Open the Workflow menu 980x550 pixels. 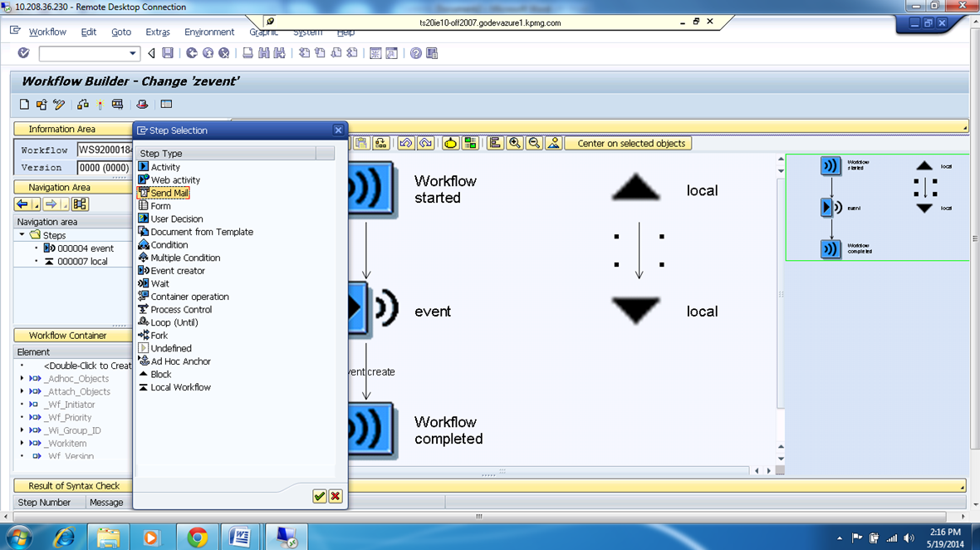click(x=47, y=32)
